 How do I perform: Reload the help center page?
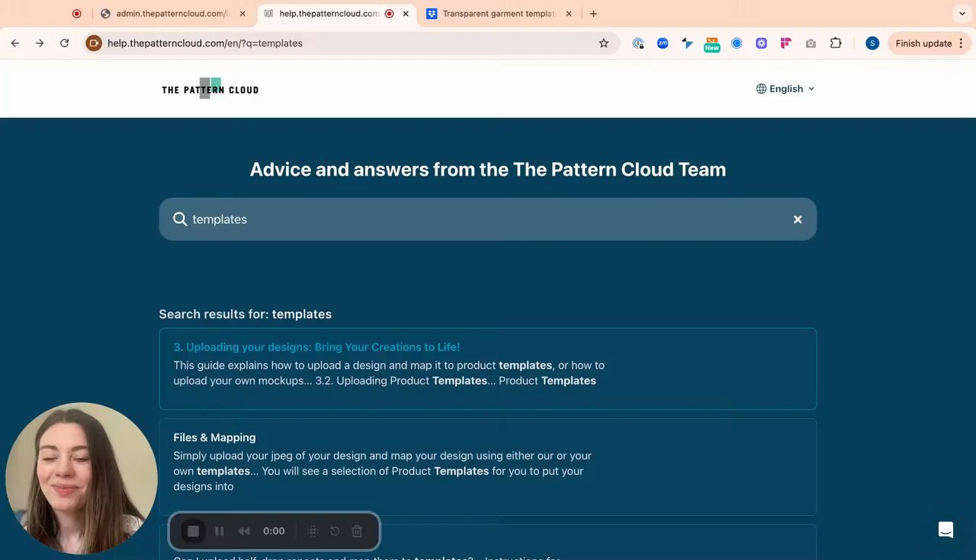(x=65, y=43)
